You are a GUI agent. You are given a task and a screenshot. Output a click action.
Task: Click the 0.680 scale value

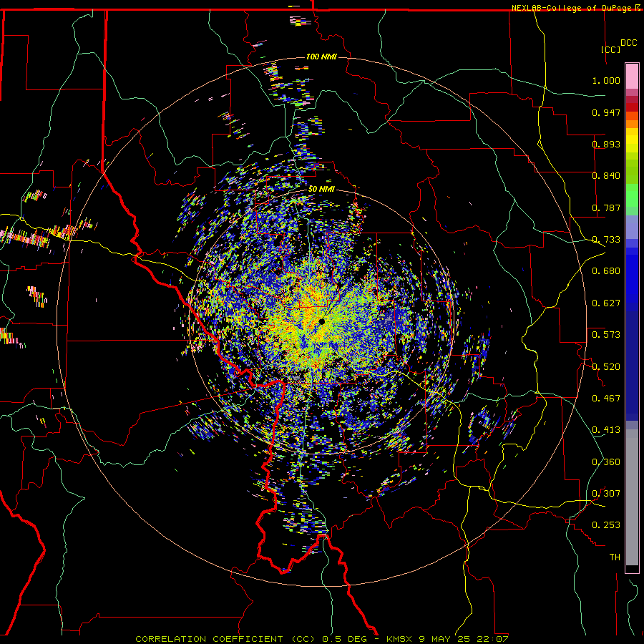tap(606, 271)
